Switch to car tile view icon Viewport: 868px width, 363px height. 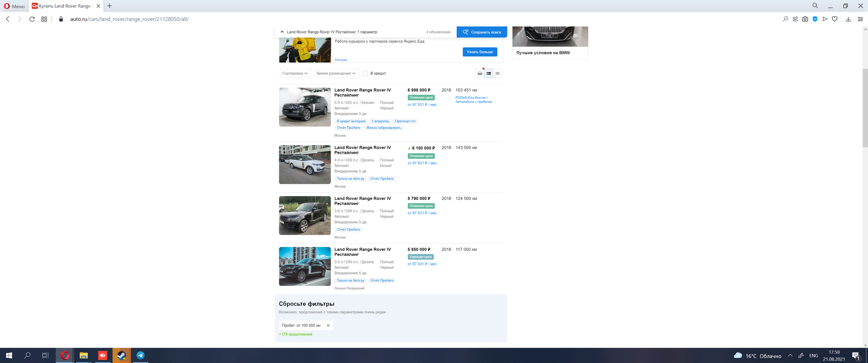coord(480,73)
